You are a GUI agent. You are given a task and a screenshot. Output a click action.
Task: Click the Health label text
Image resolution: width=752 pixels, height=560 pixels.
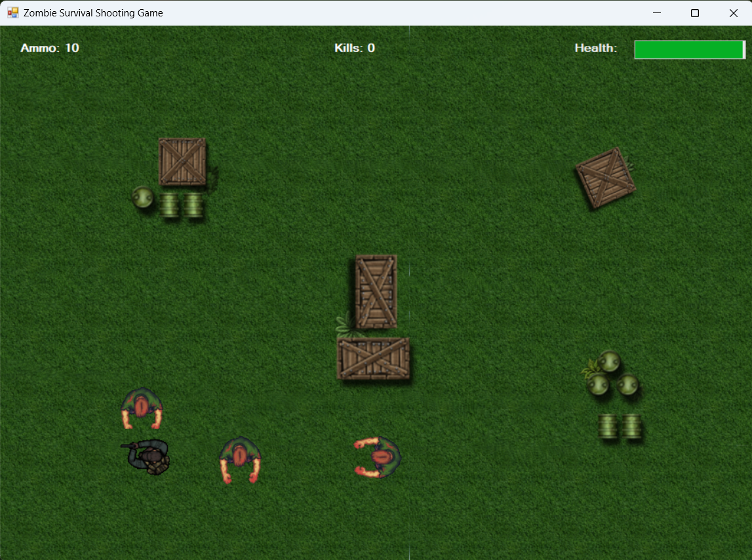coord(595,47)
